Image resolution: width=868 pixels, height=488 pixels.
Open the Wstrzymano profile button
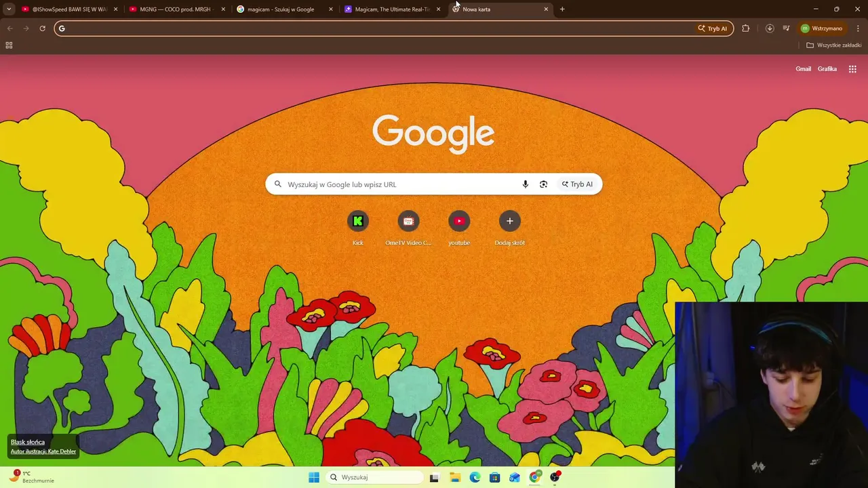[822, 28]
